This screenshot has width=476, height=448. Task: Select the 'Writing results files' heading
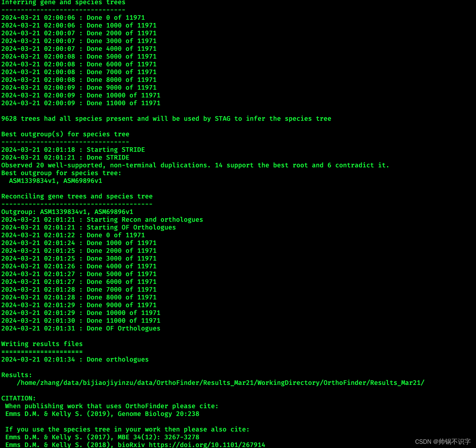point(42,344)
